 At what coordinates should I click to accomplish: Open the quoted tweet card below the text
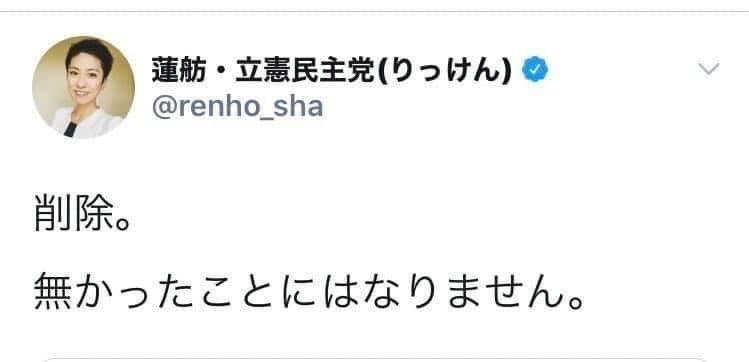tap(374, 359)
